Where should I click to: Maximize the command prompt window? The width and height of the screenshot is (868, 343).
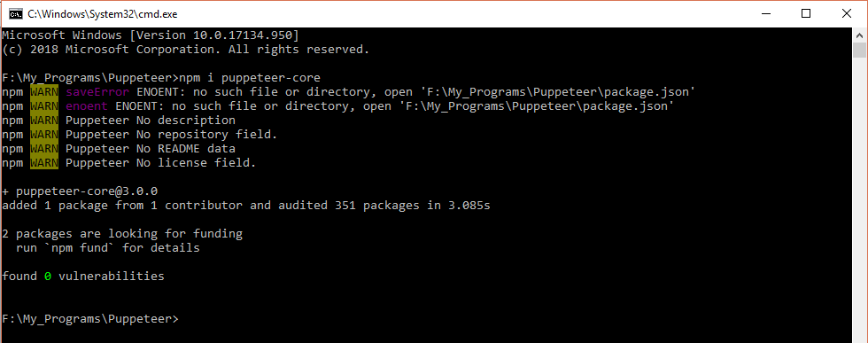pos(806,14)
